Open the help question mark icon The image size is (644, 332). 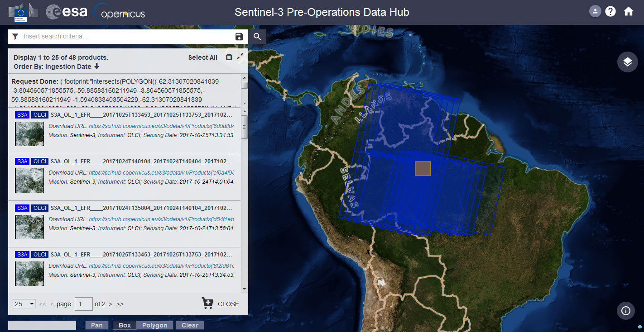click(x=610, y=11)
